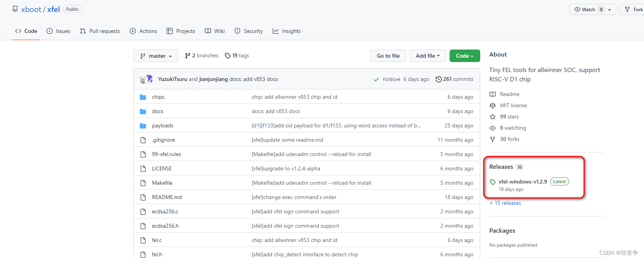
Task: Click the file icon next to fel.c
Action: pos(143,240)
